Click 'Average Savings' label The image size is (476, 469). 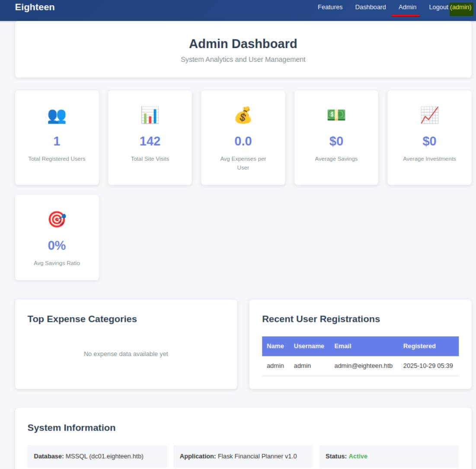[336, 159]
